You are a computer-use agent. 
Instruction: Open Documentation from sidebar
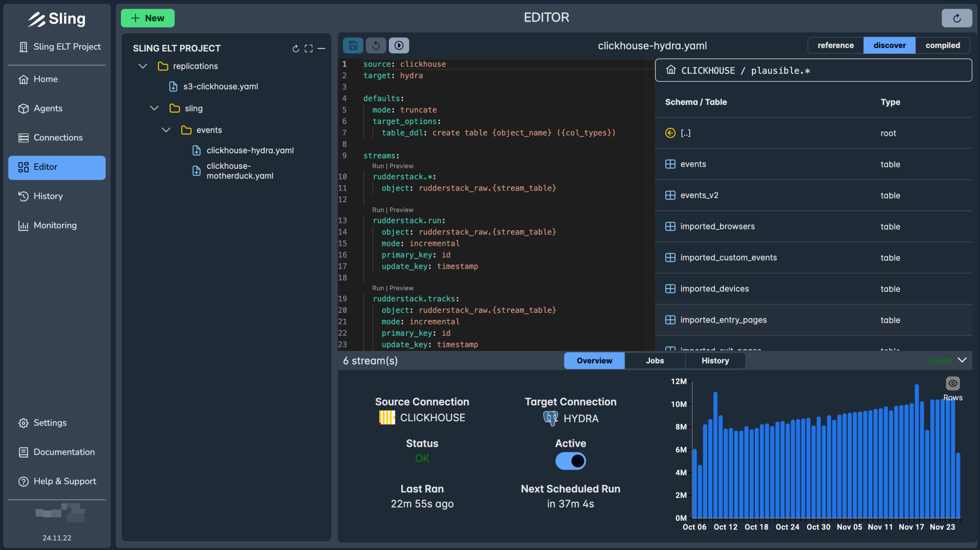[57, 452]
